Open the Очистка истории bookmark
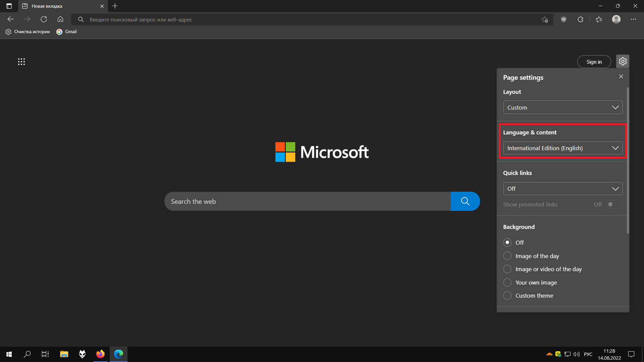 coord(28,32)
